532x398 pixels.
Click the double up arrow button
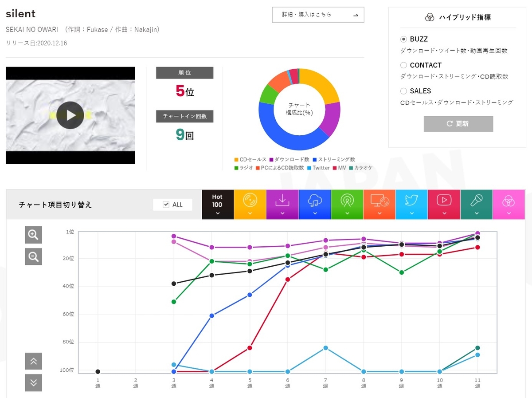(33, 361)
